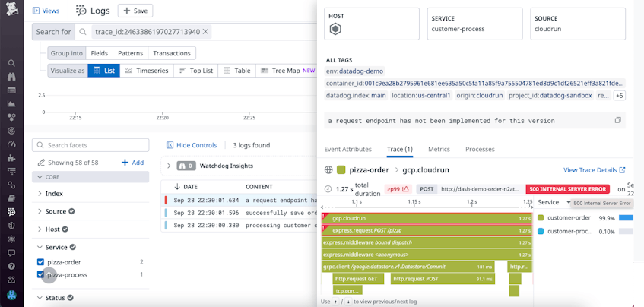Viewport: 644px width, 307px height.
Task: Open View Trace Details link
Action: (595, 170)
